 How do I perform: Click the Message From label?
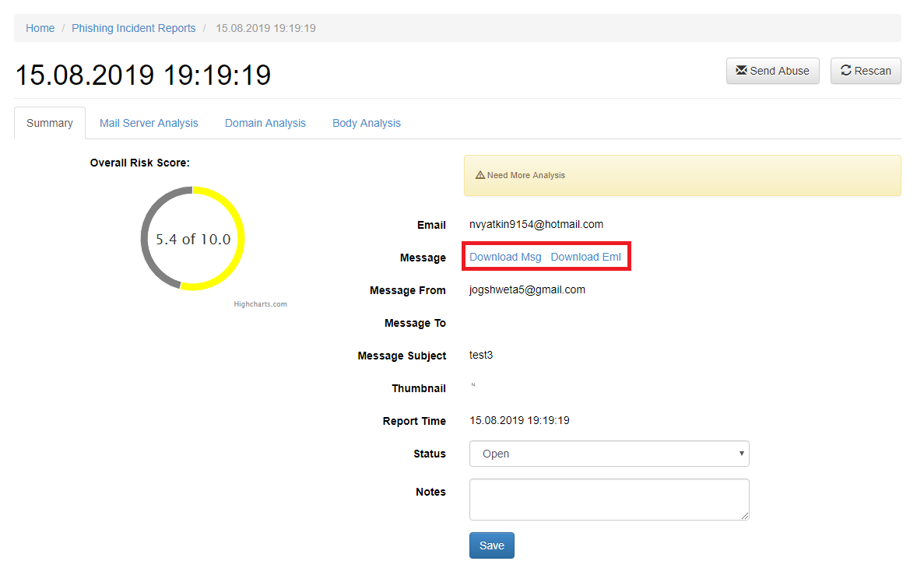(408, 290)
